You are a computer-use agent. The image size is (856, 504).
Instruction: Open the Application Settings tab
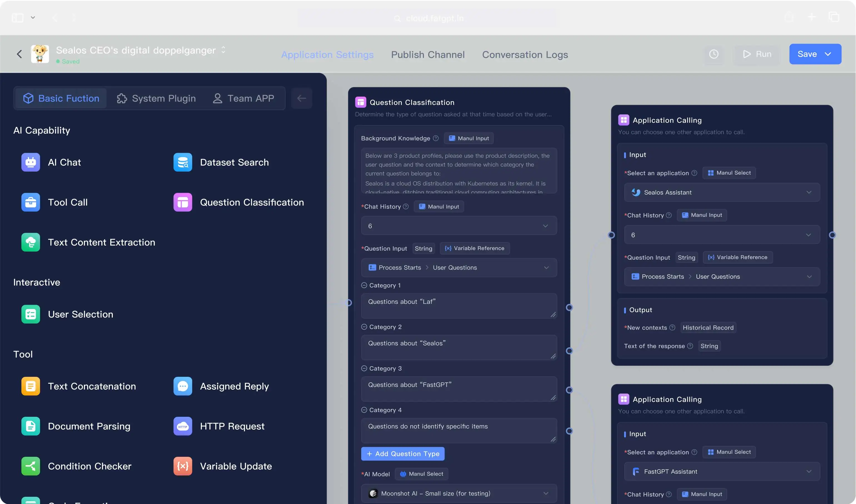tap(327, 55)
